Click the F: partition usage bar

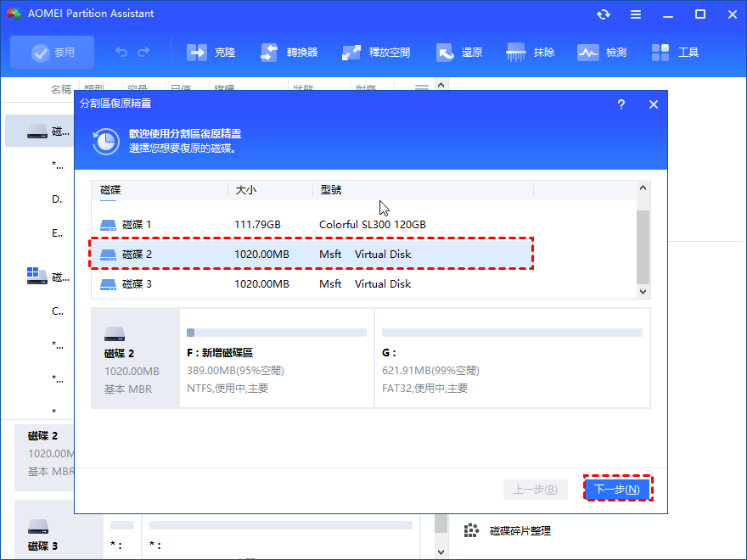277,333
